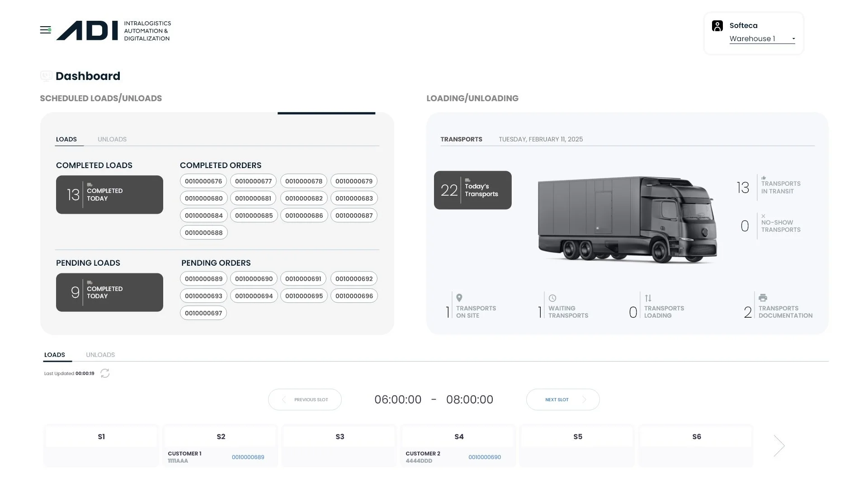The height and width of the screenshot is (488, 868).
Task: Open order link 0010000689 in slot S2
Action: click(248, 457)
